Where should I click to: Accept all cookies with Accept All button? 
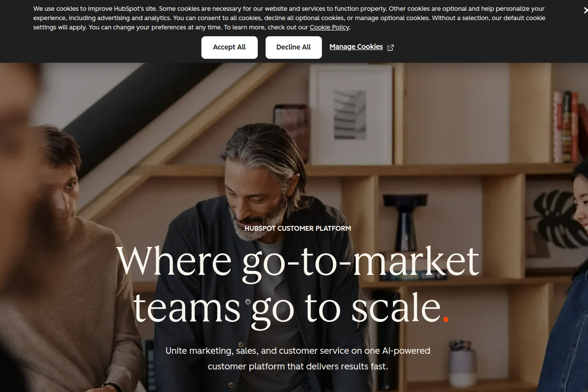pos(229,48)
